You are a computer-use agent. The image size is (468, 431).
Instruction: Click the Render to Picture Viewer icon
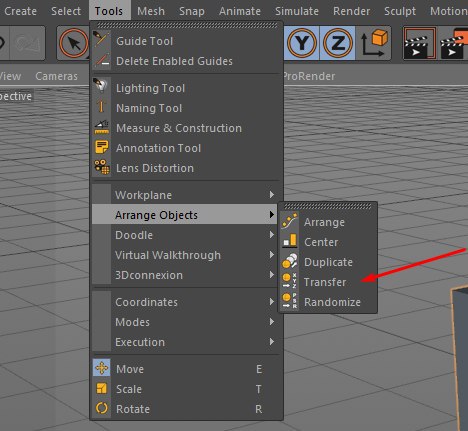[454, 43]
